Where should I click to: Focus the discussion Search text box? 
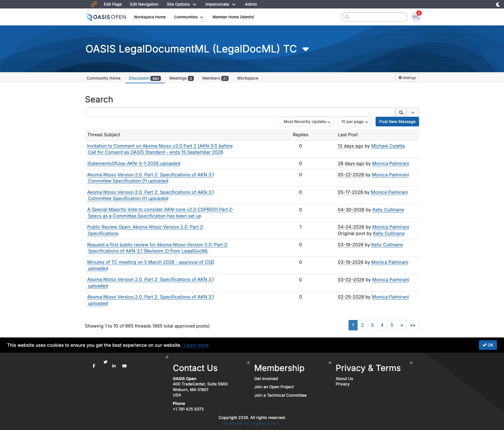coord(240,112)
